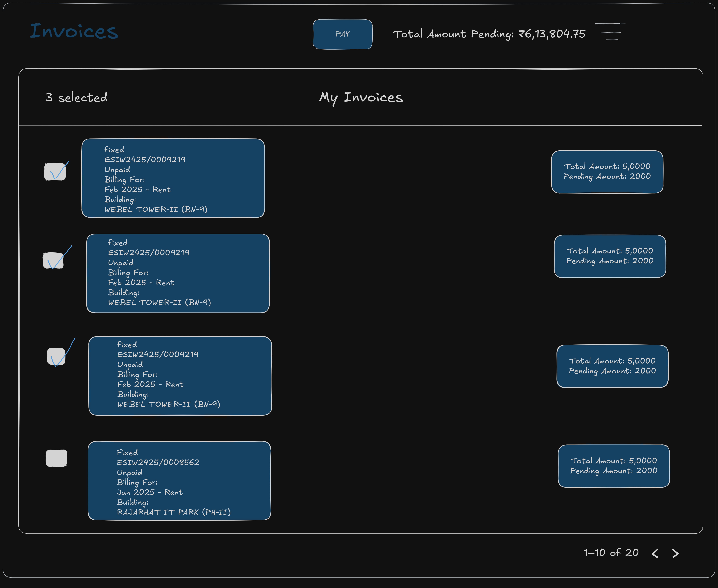The image size is (718, 588).
Task: Uncheck the third invoice checkbox
Action: [56, 356]
